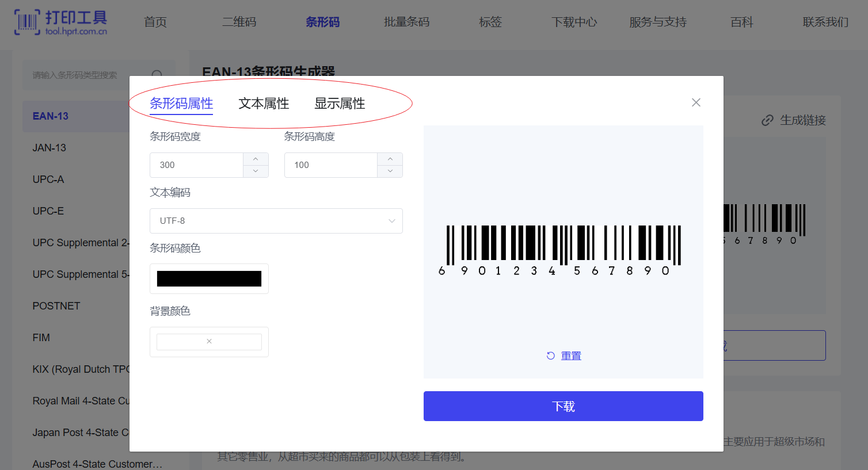Switch to the 条形码属性 tab
The height and width of the screenshot is (470, 868).
coord(181,104)
